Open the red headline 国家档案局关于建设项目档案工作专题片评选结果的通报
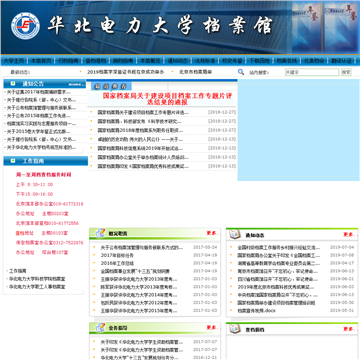Screen dimensions: 360x360 (x=167, y=99)
